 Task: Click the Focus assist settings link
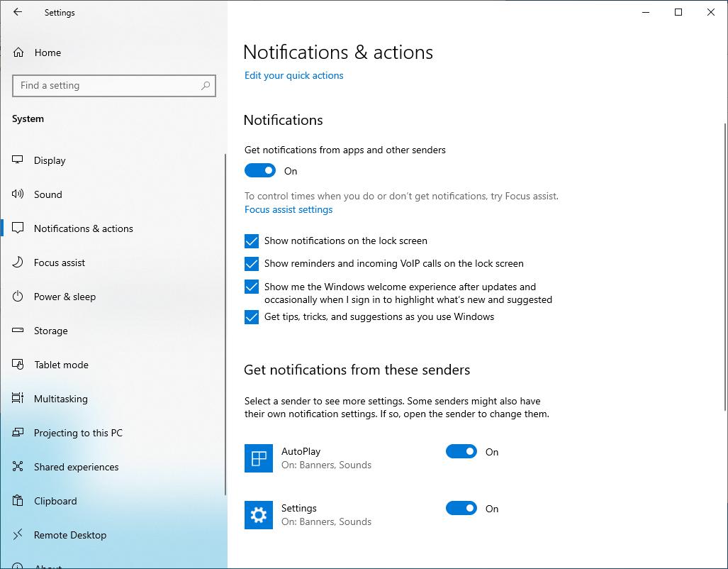tap(288, 209)
